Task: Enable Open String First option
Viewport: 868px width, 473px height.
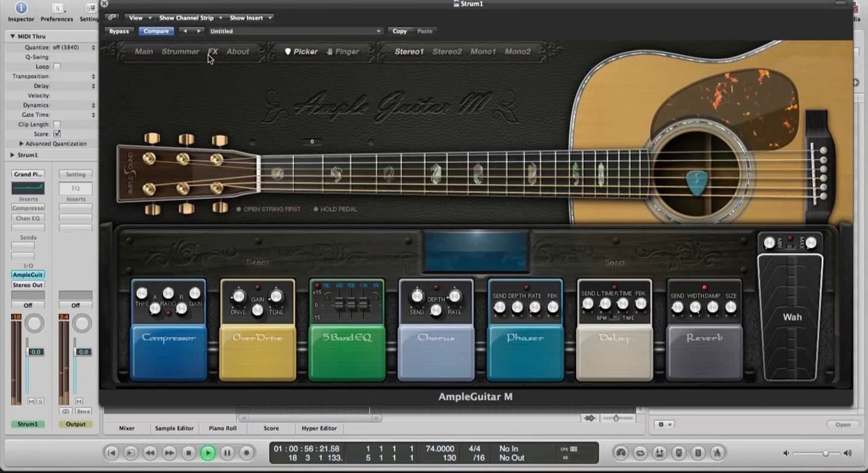Action: [x=269, y=209]
